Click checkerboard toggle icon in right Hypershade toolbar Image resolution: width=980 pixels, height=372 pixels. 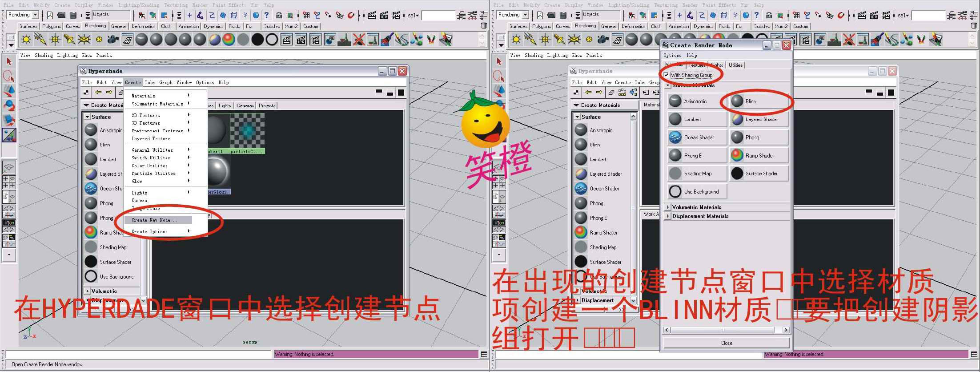click(576, 92)
